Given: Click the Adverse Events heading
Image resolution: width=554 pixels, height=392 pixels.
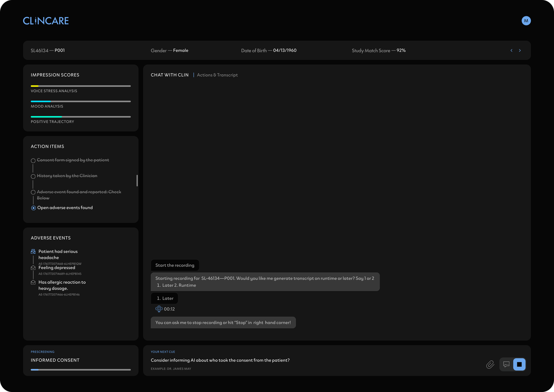Looking at the screenshot, I should 51,238.
